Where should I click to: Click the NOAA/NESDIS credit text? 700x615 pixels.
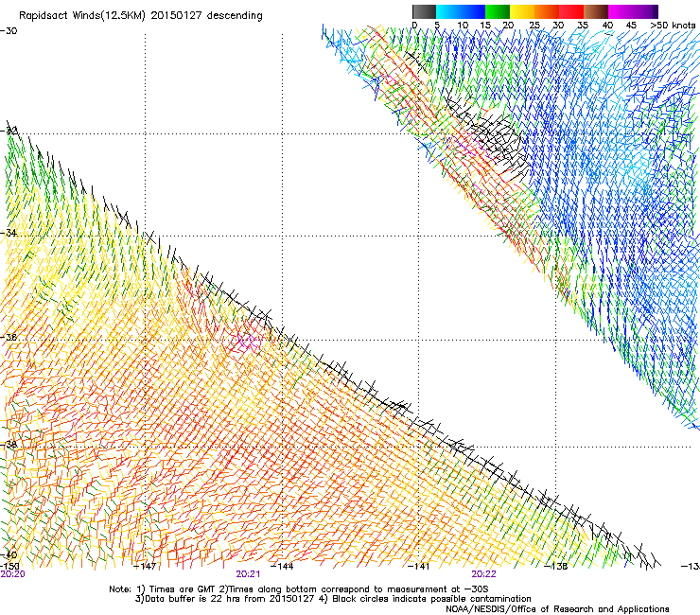[x=557, y=609]
